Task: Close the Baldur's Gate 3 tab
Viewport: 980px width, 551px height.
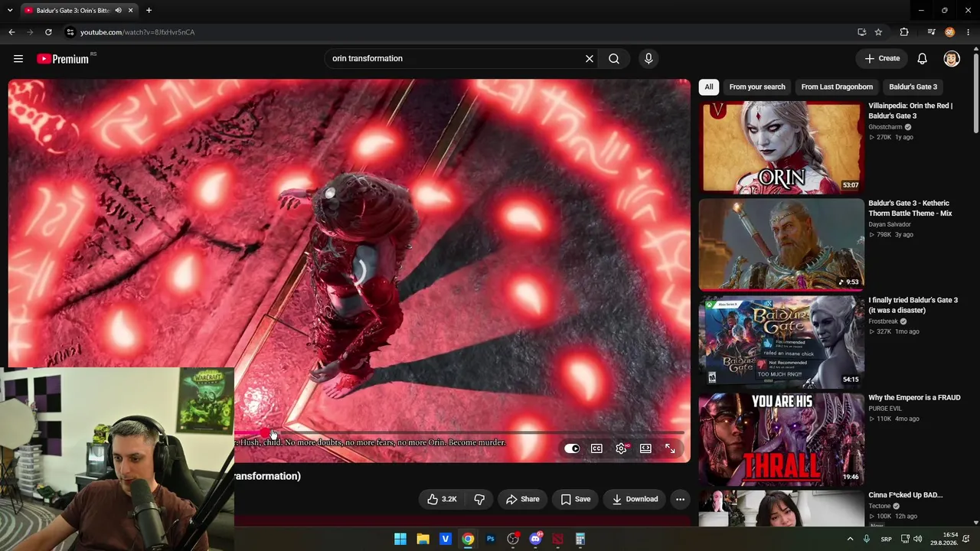Action: click(131, 11)
